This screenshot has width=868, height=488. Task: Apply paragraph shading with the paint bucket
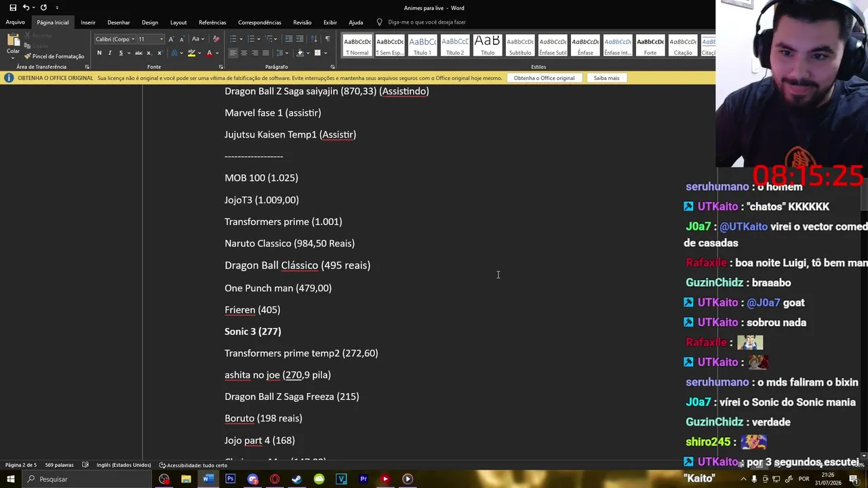click(x=300, y=53)
